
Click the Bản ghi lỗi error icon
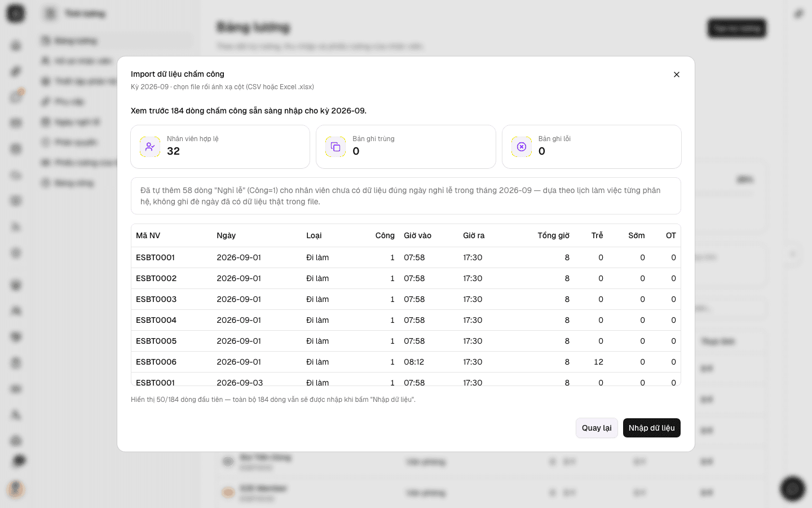coord(522,147)
